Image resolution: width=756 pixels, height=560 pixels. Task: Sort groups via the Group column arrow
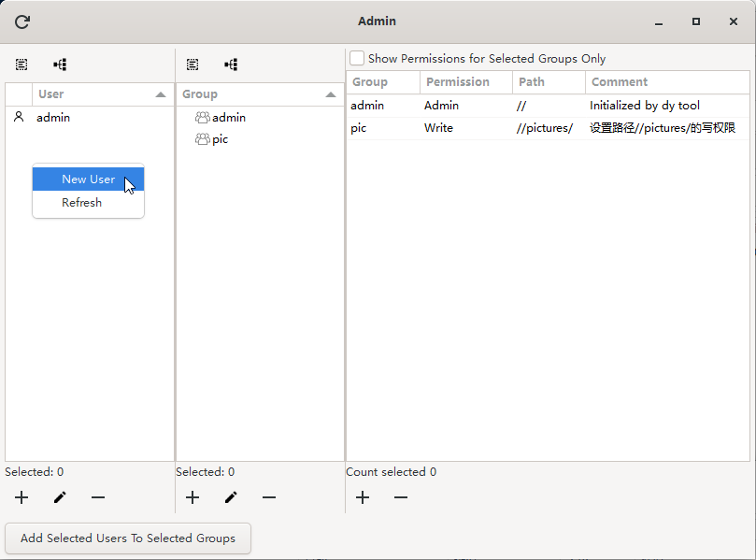331,94
